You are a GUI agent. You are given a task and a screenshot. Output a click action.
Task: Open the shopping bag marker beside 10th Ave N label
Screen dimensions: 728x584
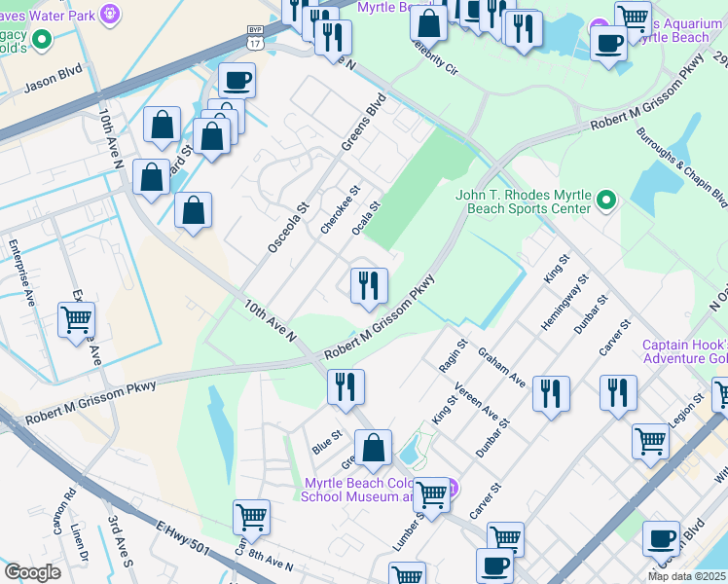[x=152, y=180]
